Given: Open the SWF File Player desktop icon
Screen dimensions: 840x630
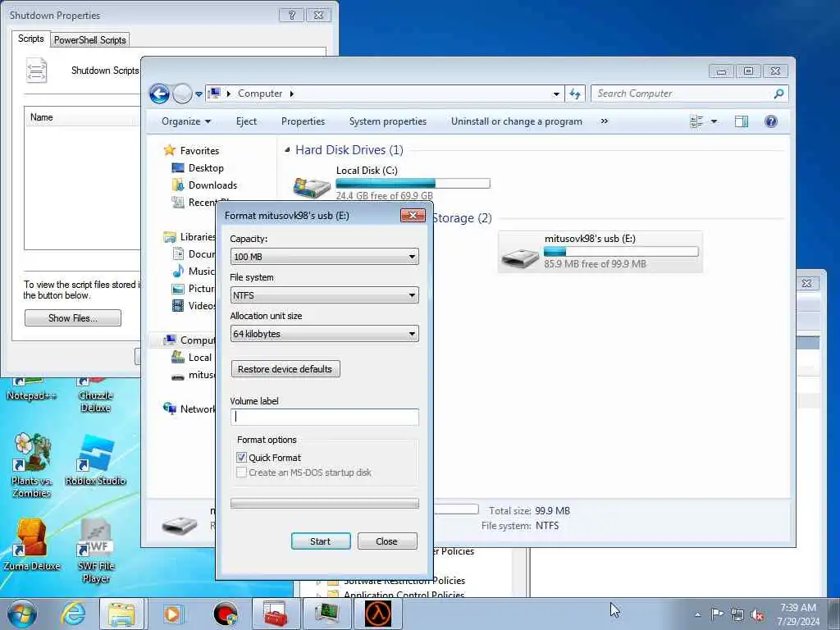Looking at the screenshot, I should (95, 550).
